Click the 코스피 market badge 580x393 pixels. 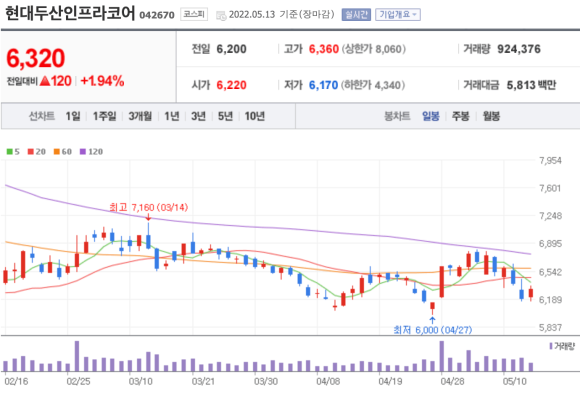194,14
